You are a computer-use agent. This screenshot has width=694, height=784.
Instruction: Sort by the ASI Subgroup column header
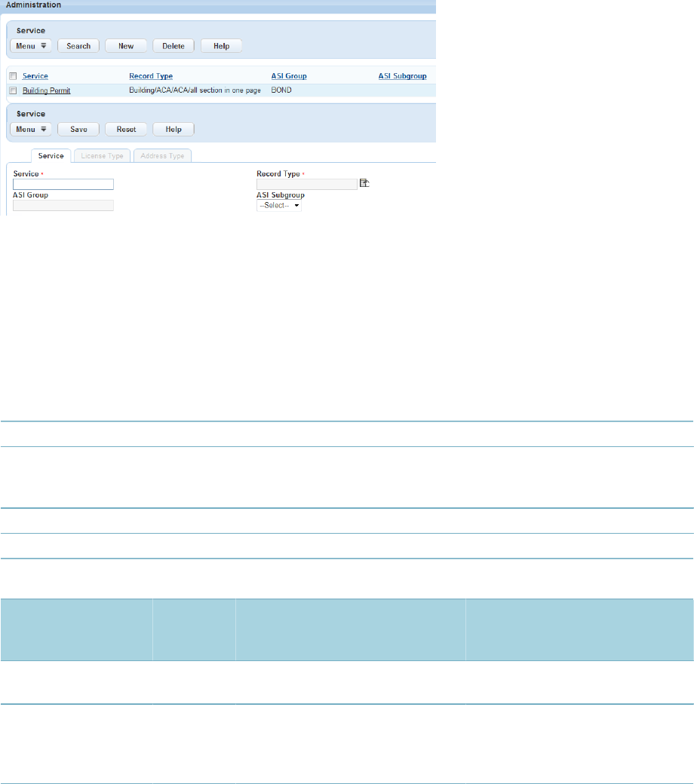402,76
